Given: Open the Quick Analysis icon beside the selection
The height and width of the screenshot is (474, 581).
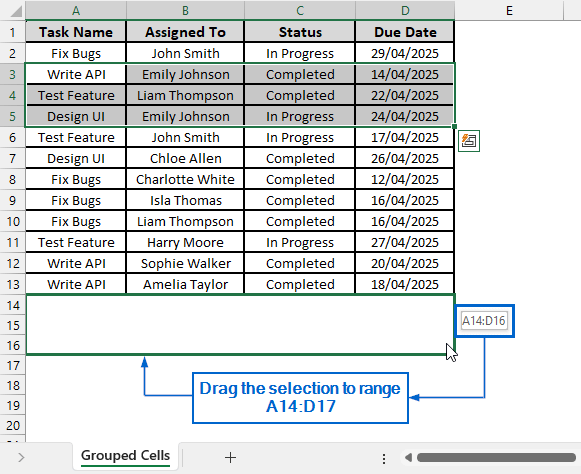Looking at the screenshot, I should [469, 141].
